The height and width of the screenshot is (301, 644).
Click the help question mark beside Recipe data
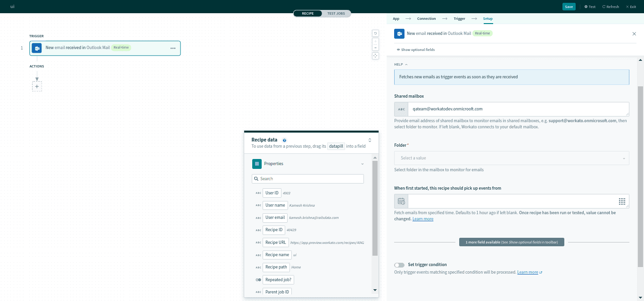tap(284, 140)
